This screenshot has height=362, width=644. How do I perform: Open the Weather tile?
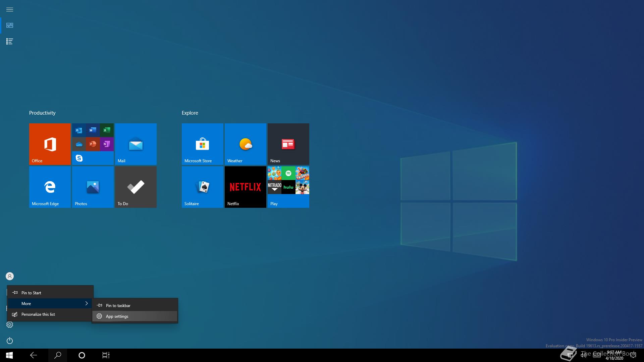(x=245, y=144)
